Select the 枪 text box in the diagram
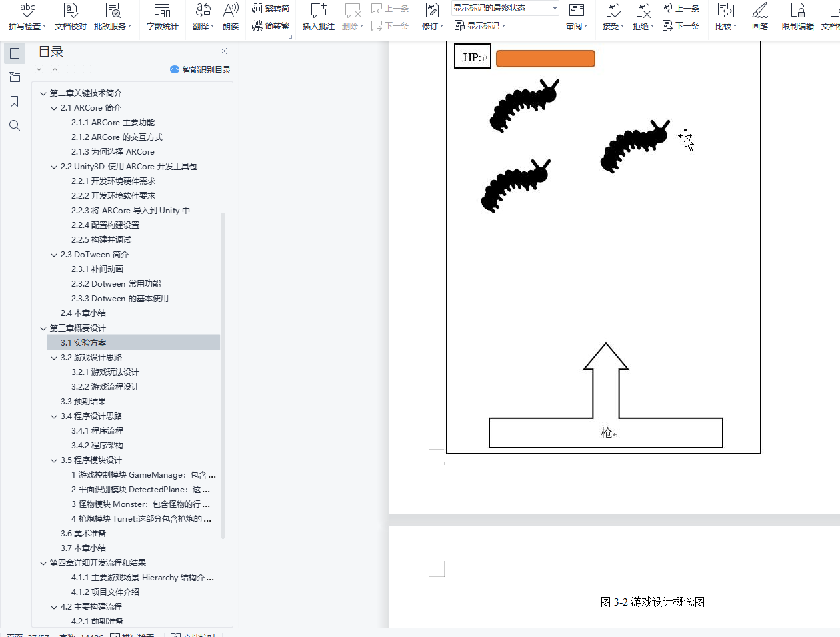This screenshot has width=840, height=637. [606, 433]
